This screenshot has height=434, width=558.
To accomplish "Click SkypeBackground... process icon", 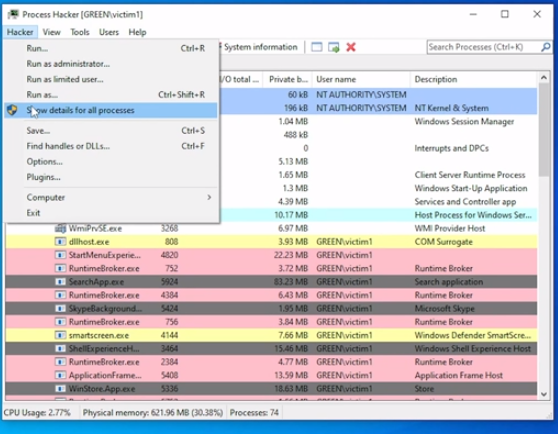I will [x=60, y=308].
